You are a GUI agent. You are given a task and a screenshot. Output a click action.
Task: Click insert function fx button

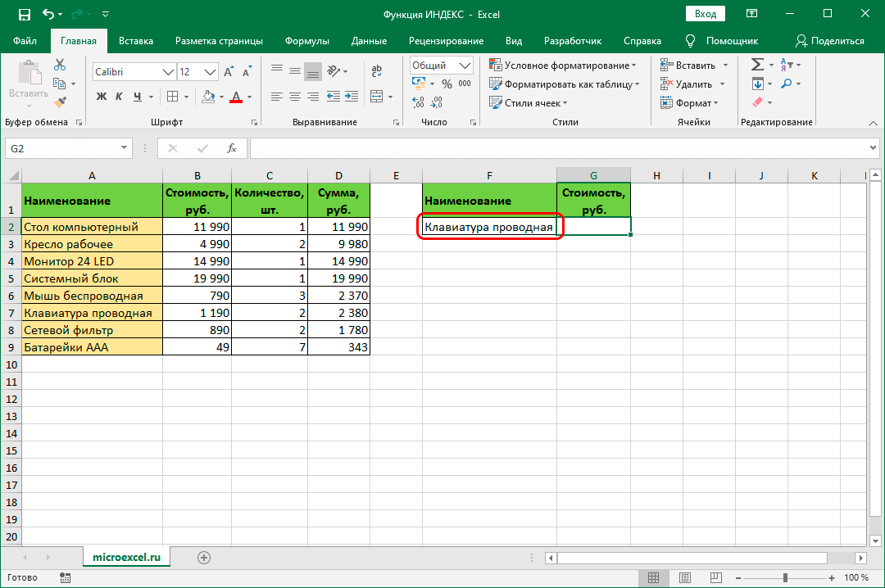[231, 148]
